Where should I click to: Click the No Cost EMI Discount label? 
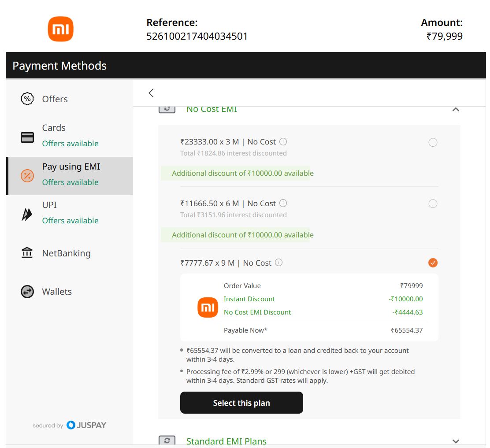pyautogui.click(x=257, y=312)
